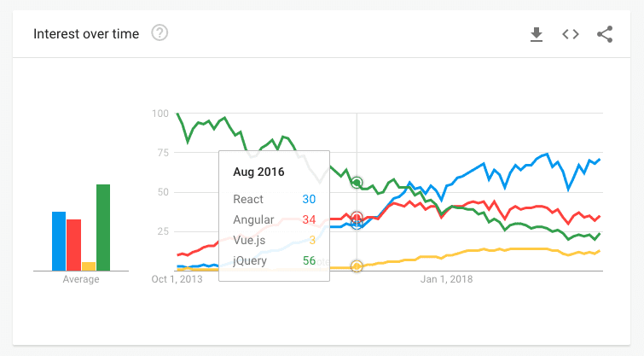Click the "Aug 2016" tooltip heading
This screenshot has width=644, height=356.
[x=258, y=172]
